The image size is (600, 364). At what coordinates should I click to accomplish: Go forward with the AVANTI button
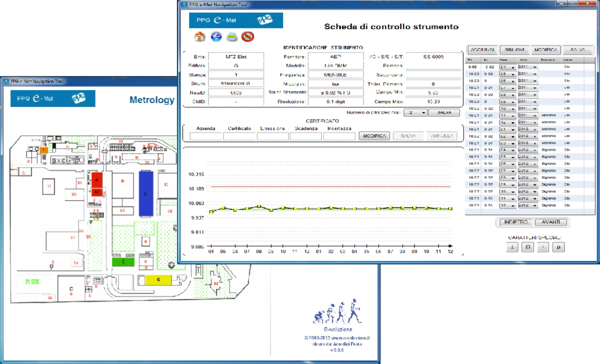pyautogui.click(x=550, y=222)
